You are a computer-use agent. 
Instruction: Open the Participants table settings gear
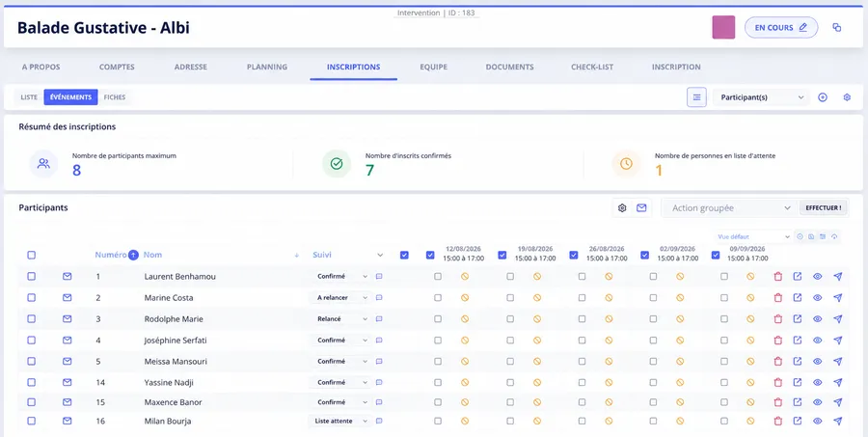coord(622,208)
